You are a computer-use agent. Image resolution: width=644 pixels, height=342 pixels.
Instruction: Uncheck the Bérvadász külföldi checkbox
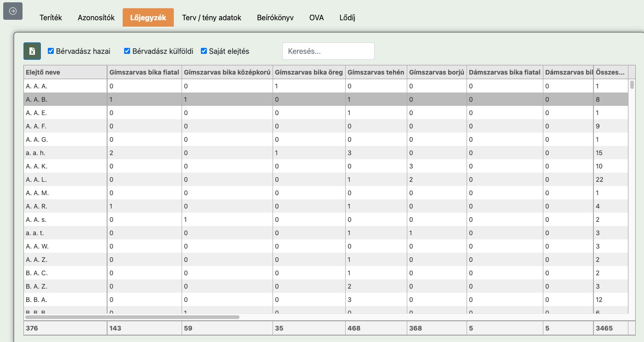coord(127,51)
